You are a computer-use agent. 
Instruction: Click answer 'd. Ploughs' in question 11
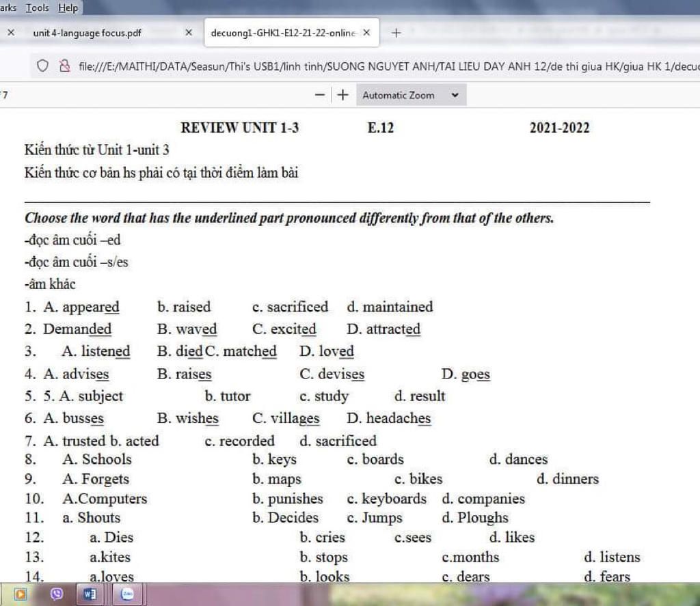[475, 518]
